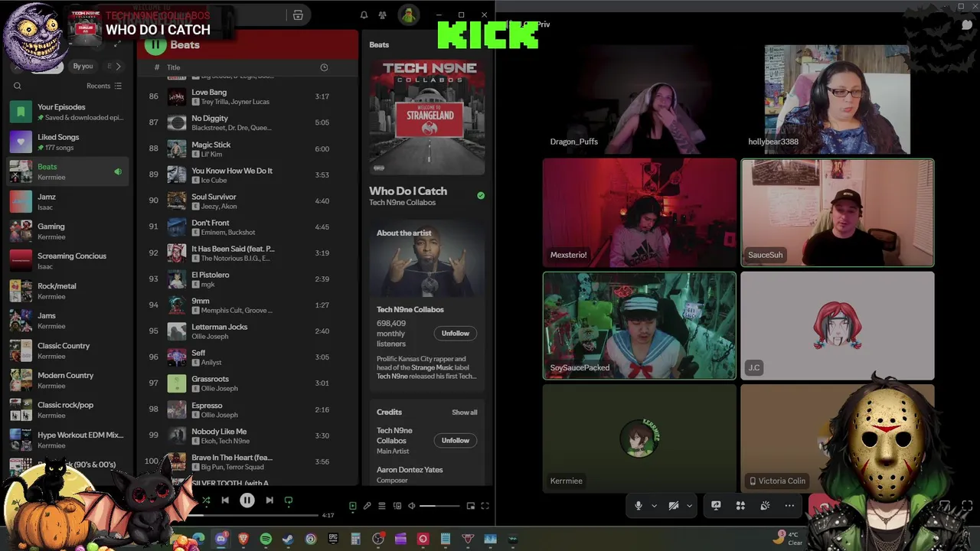Image resolution: width=980 pixels, height=551 pixels.
Task: Select the track Nobody Like Me
Action: 247,435
